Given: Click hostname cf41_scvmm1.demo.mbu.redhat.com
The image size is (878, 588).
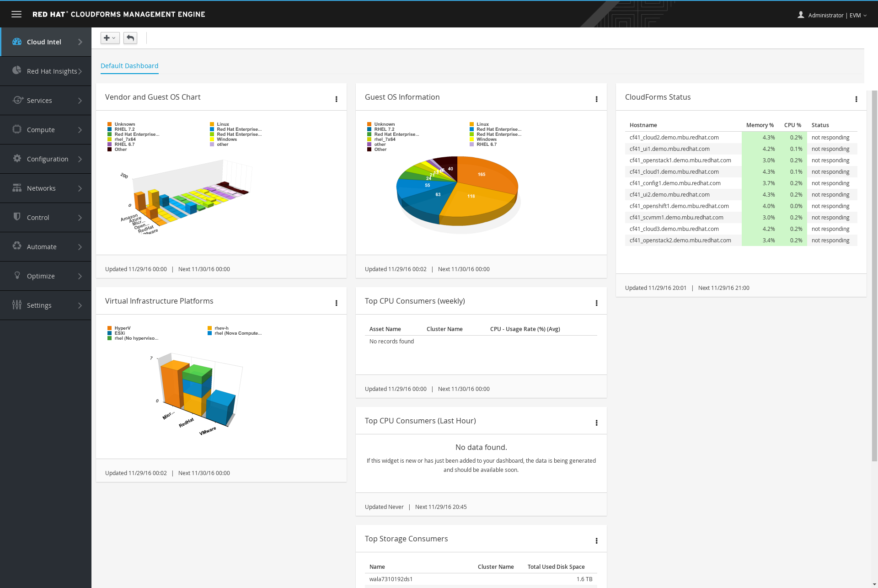Looking at the screenshot, I should [676, 218].
